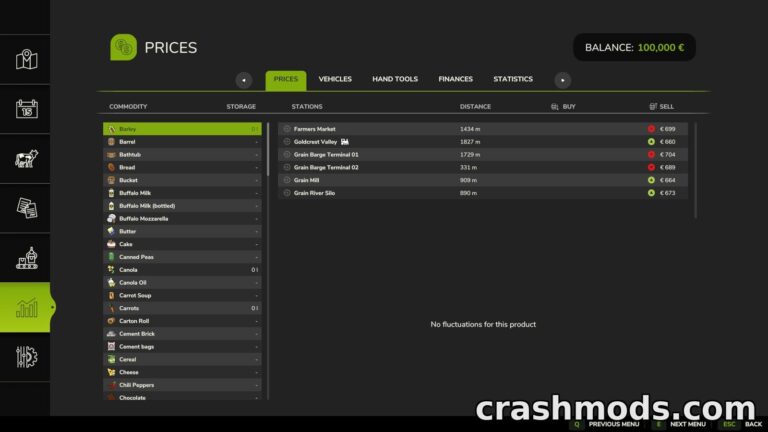Toggle the Goldcrest Valley hotspot circle
The image size is (768, 432).
tap(287, 142)
